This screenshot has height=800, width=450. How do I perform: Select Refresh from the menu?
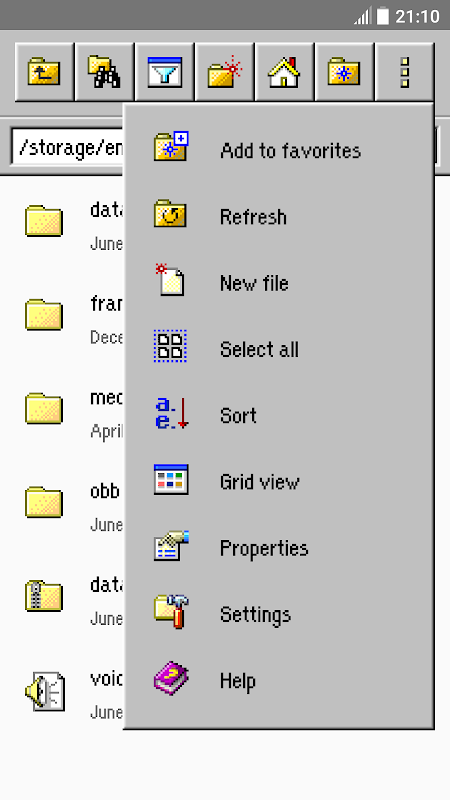[279, 217]
